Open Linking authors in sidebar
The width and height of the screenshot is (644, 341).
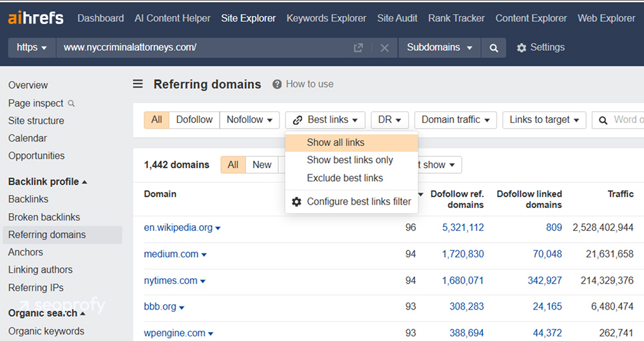tap(40, 270)
